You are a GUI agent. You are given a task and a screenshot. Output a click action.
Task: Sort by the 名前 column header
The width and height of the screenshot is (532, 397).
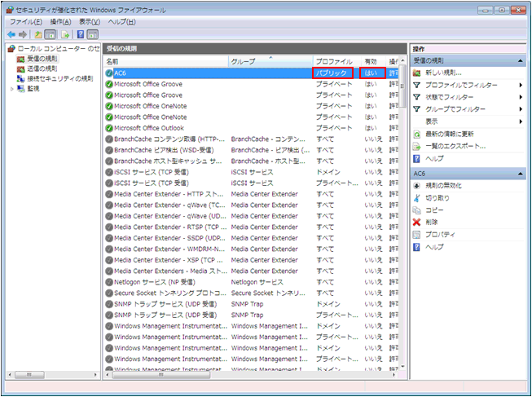point(166,62)
